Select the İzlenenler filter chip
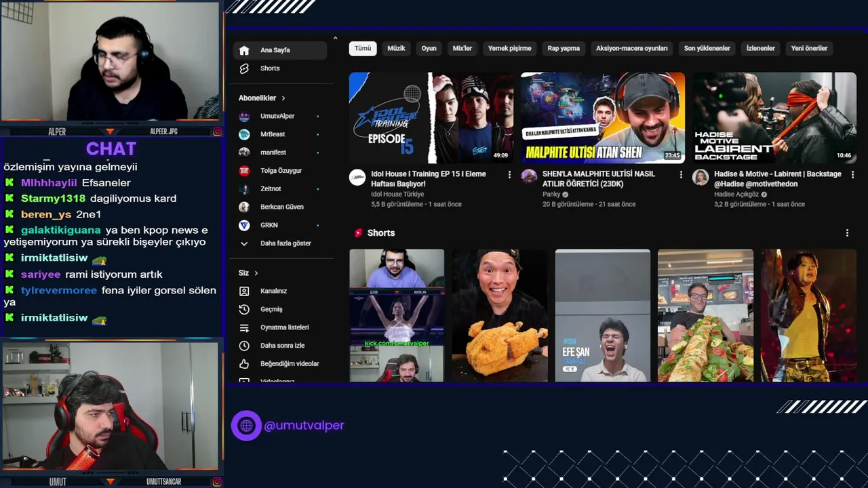 click(760, 48)
